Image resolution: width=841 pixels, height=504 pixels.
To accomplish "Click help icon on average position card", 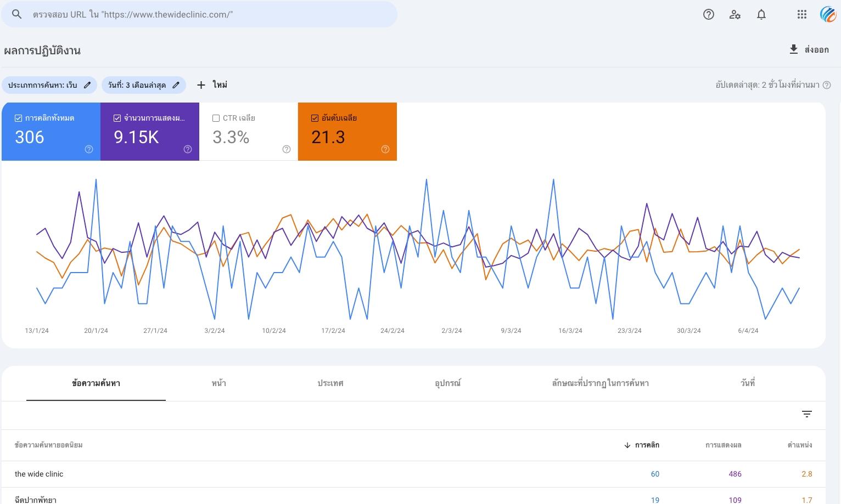I will [385, 149].
